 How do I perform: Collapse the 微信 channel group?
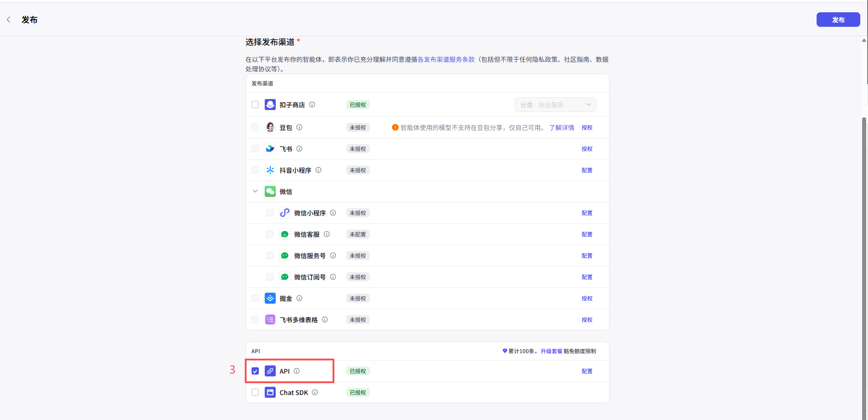point(255,191)
